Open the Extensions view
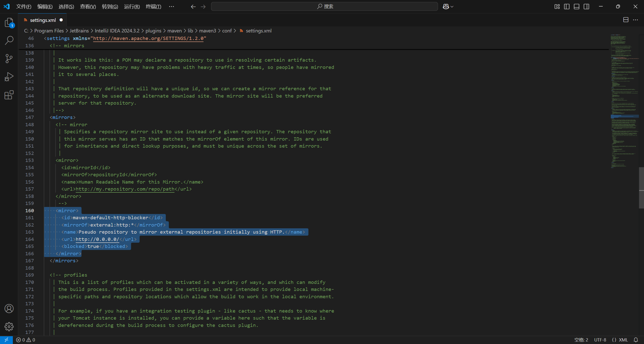The width and height of the screenshot is (644, 344). pos(9,95)
